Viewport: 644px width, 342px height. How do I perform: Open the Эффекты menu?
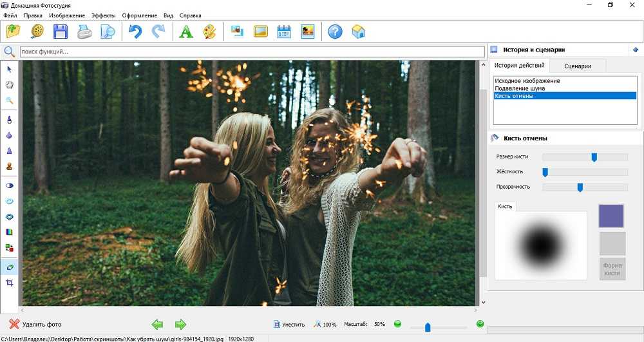click(x=104, y=15)
